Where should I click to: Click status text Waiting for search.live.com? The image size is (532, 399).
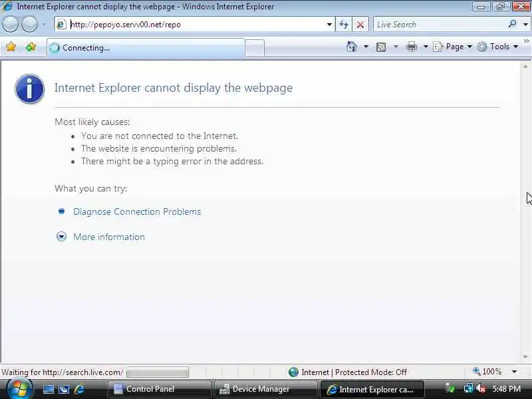[62, 372]
